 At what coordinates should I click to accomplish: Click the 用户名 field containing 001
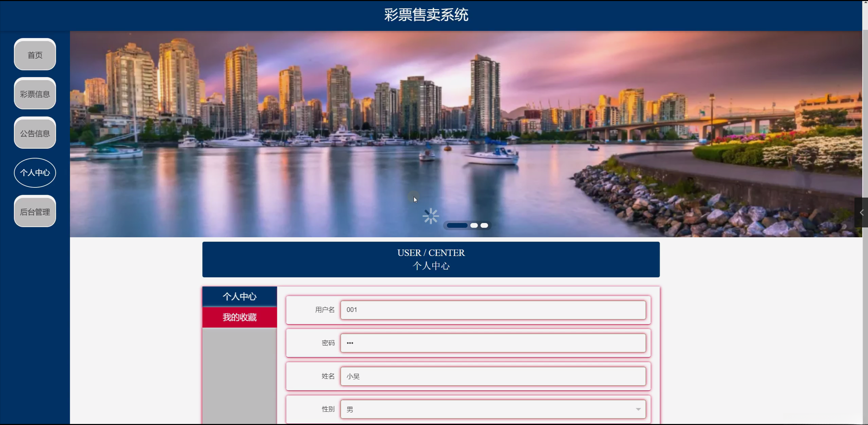click(x=493, y=310)
